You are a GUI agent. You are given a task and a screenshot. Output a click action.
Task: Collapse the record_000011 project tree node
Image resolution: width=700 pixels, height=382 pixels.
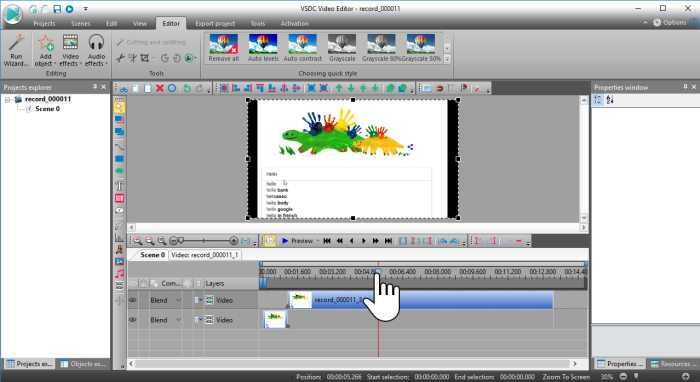point(8,100)
